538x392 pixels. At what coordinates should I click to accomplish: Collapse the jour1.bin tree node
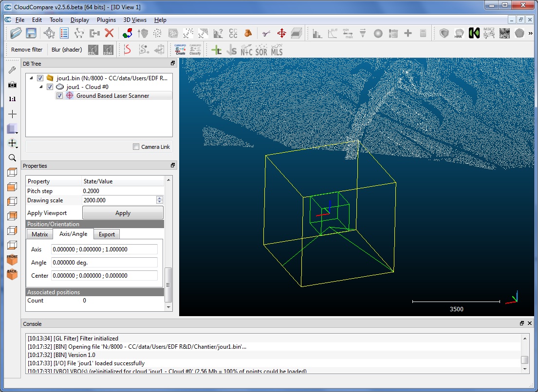[x=31, y=78]
